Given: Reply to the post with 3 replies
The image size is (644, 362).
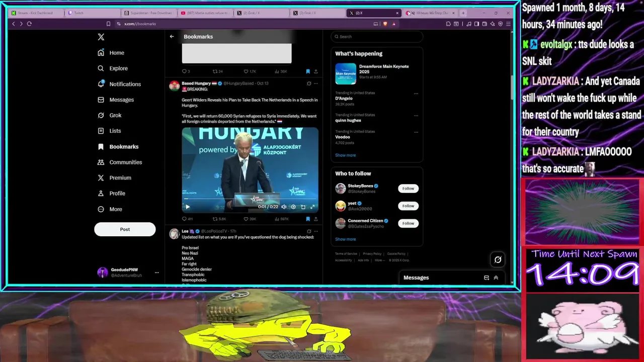Looking at the screenshot, I should pos(186,71).
